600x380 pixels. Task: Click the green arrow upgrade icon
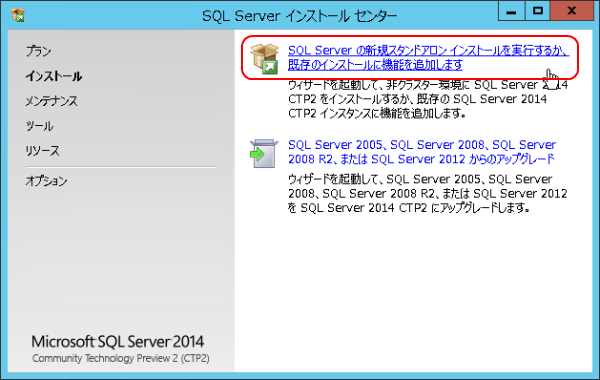tap(264, 153)
